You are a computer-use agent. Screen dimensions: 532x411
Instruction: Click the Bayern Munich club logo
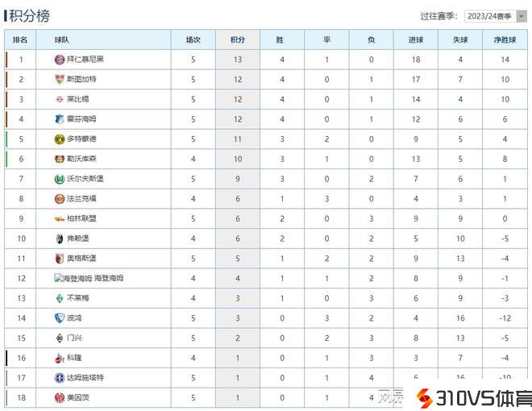click(59, 60)
